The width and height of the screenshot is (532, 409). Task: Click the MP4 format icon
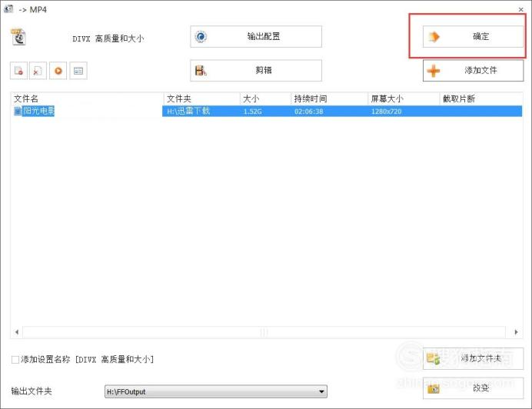pyautogui.click(x=18, y=37)
